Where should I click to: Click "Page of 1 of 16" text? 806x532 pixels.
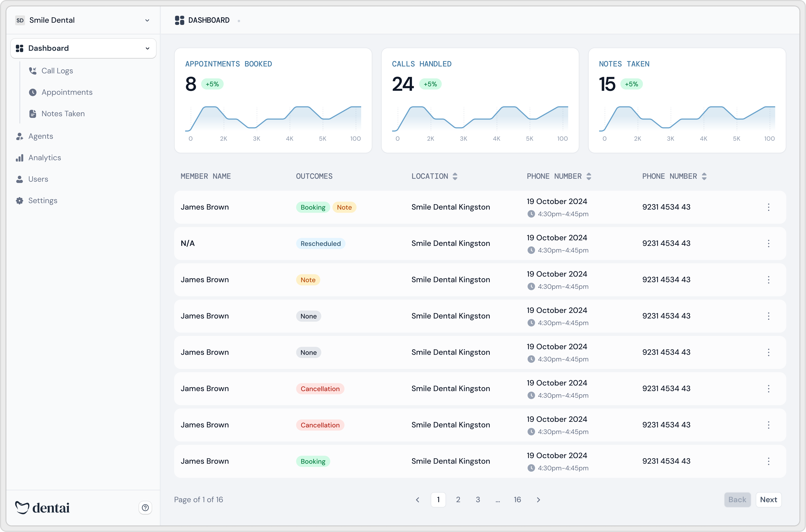(199, 500)
